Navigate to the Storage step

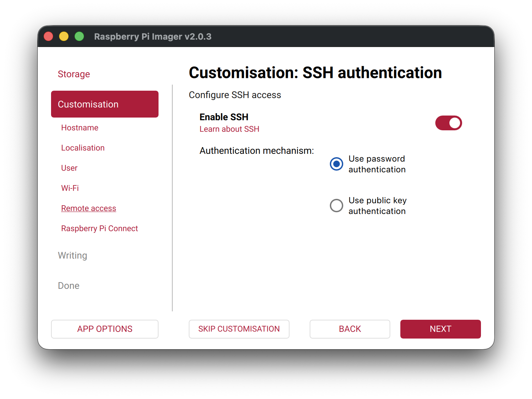[74, 74]
